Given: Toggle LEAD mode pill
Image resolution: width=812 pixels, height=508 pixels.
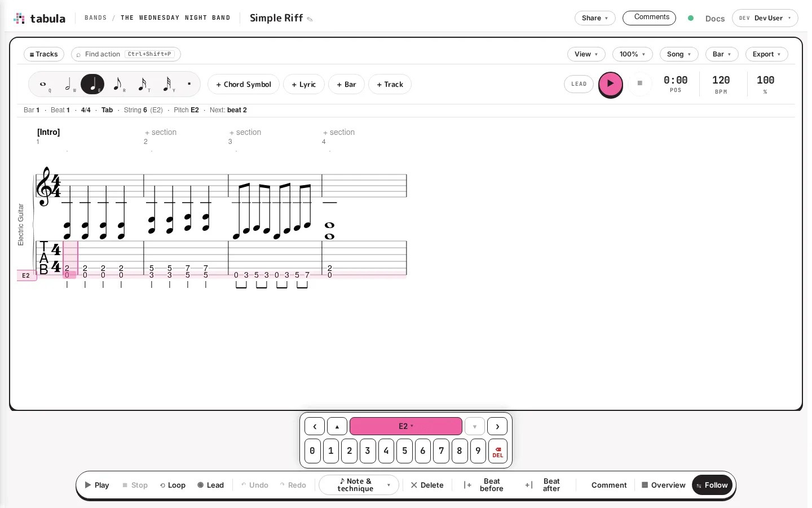Looking at the screenshot, I should (579, 84).
